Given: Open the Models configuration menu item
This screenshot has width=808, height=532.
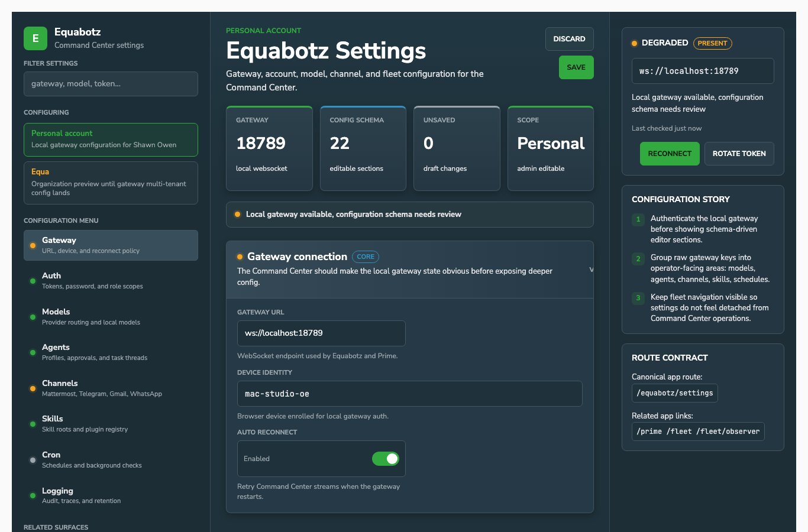Looking at the screenshot, I should click(x=111, y=317).
